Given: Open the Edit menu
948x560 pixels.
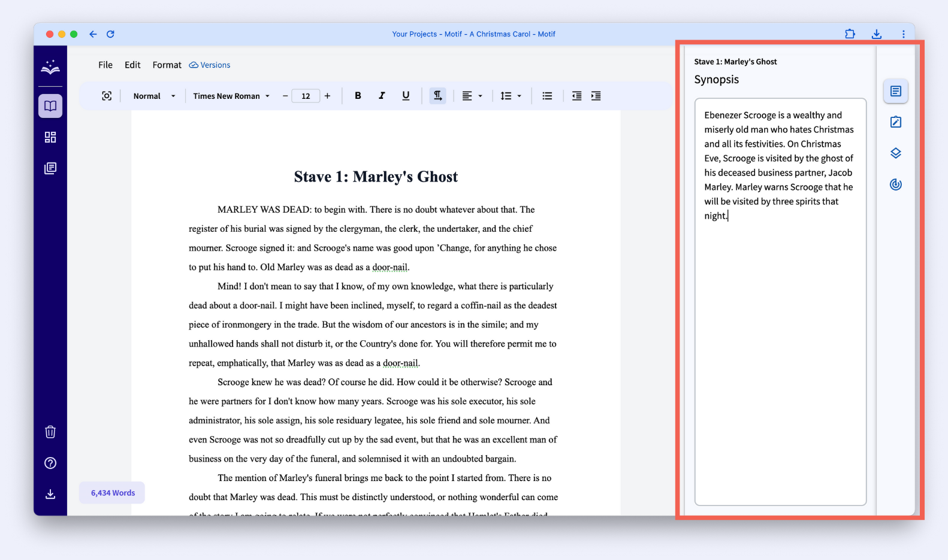Looking at the screenshot, I should tap(132, 65).
